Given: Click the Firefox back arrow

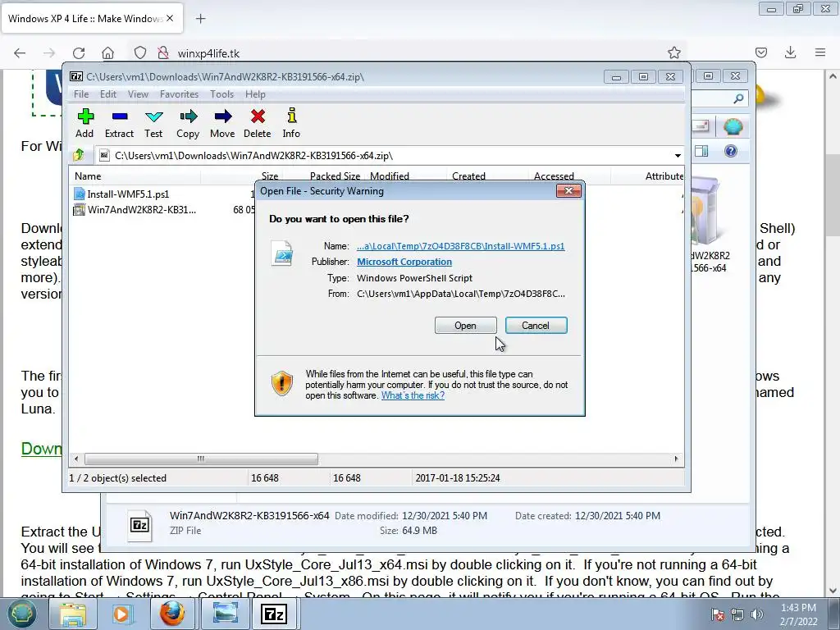Looking at the screenshot, I should point(20,52).
